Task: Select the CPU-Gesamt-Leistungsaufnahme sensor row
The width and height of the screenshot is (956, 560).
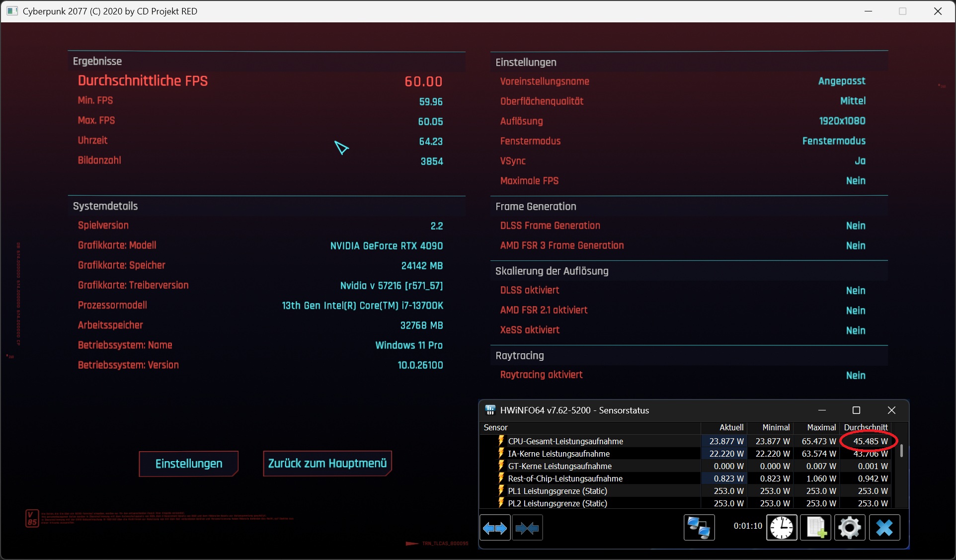Action: pos(565,441)
